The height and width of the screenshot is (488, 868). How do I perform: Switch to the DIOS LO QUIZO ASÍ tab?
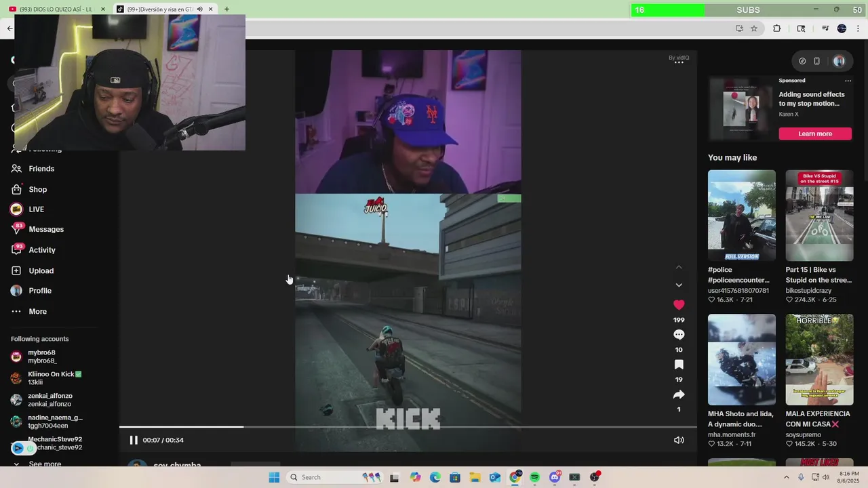coord(54,9)
